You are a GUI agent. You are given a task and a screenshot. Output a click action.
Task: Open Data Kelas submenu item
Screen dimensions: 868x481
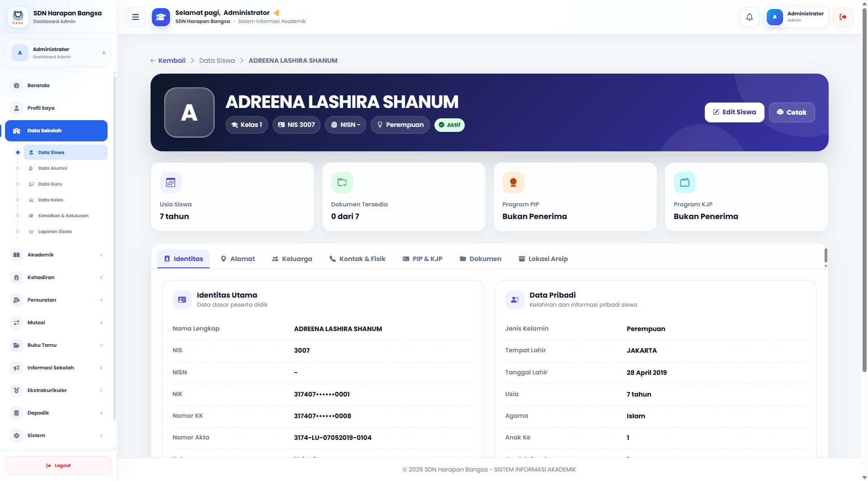click(x=66, y=200)
